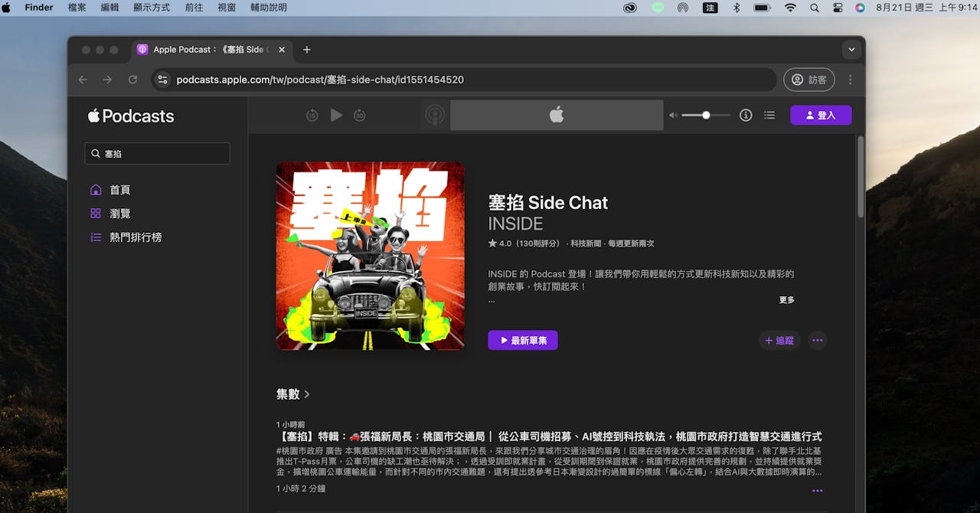The height and width of the screenshot is (513, 980).
Task: Click the player now-playing display area
Action: click(x=557, y=115)
